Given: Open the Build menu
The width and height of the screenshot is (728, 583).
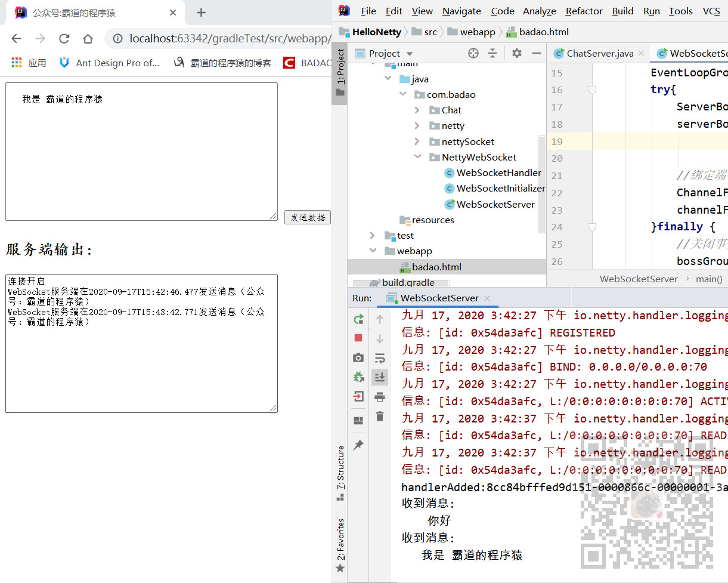Looking at the screenshot, I should (623, 11).
